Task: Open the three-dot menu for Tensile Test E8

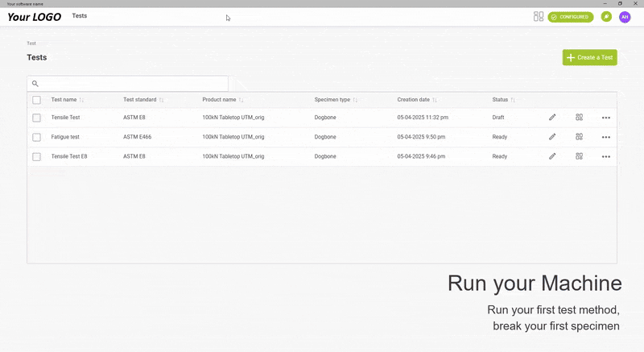Action: [x=606, y=157]
